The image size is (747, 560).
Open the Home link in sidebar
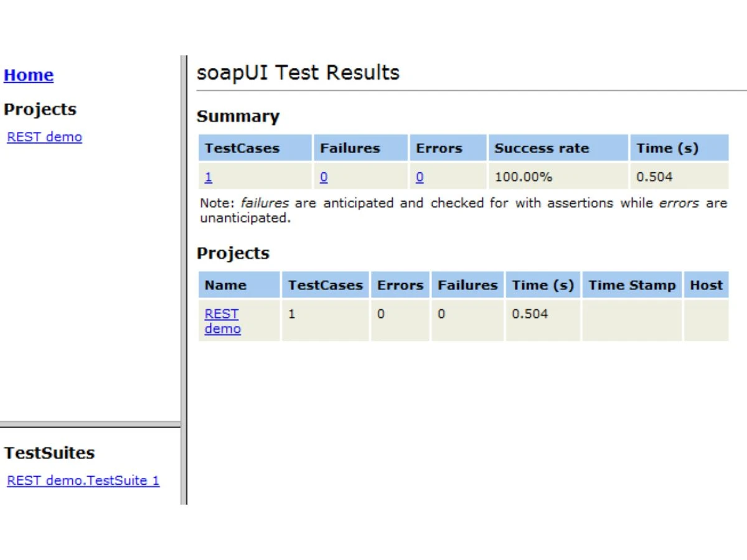pyautogui.click(x=29, y=75)
